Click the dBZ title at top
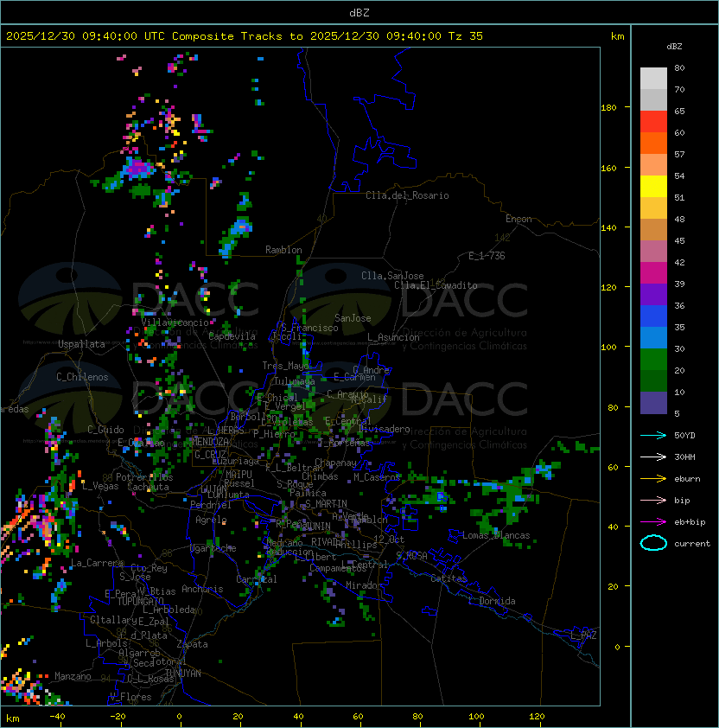Viewport: 719px width, 728px height. 359,12
